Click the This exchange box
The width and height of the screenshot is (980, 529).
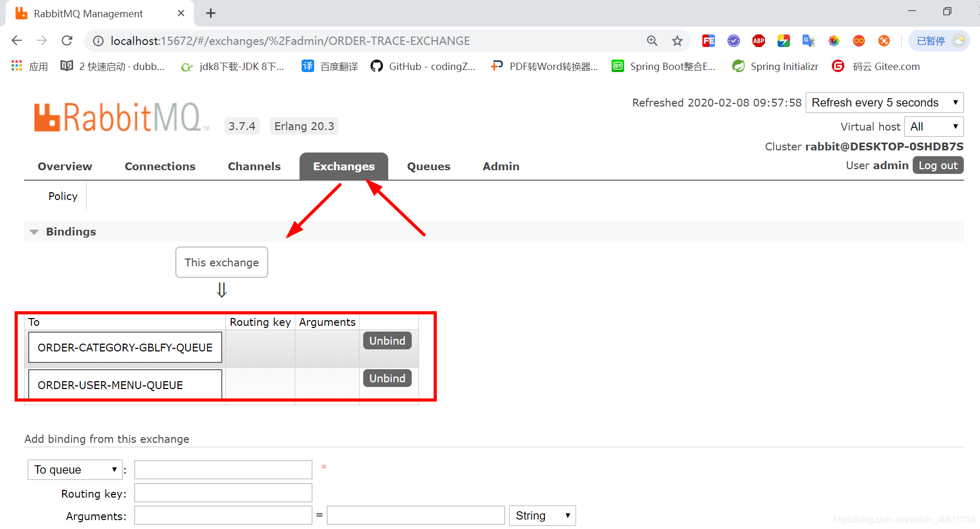(x=222, y=262)
